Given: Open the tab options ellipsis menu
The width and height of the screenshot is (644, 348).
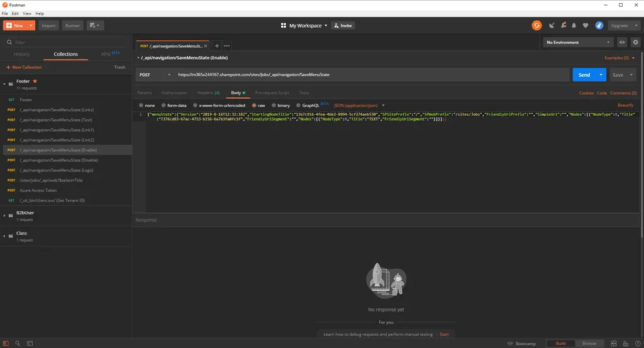Looking at the screenshot, I should [x=226, y=46].
